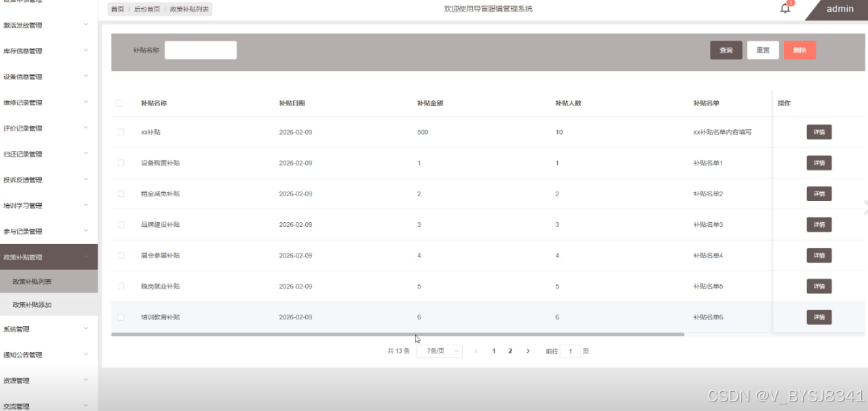Show 详情 for 稳岗就业补贴
This screenshot has height=411, width=868.
pos(819,286)
